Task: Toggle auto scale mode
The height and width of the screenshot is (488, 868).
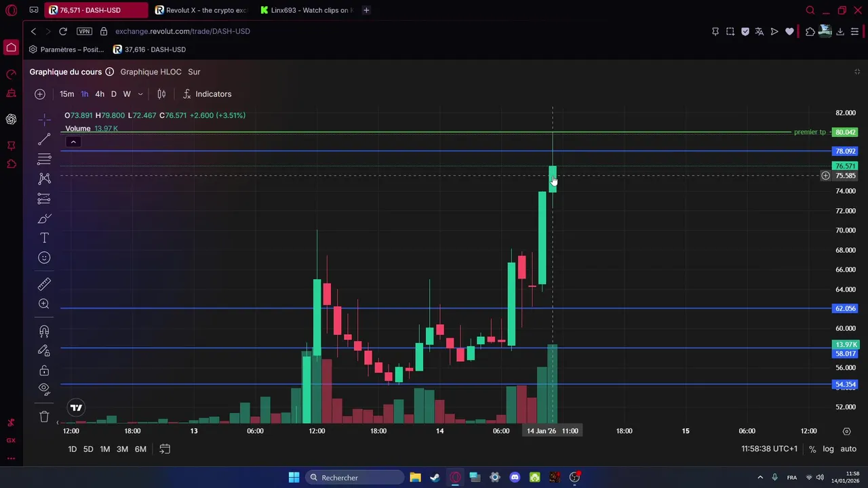Action: 848,449
